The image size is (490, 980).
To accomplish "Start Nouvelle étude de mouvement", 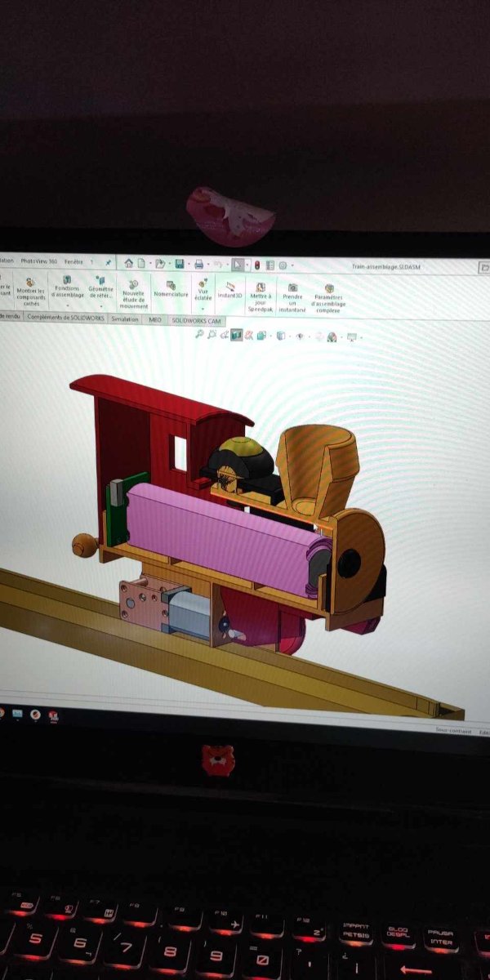I will pyautogui.click(x=133, y=295).
